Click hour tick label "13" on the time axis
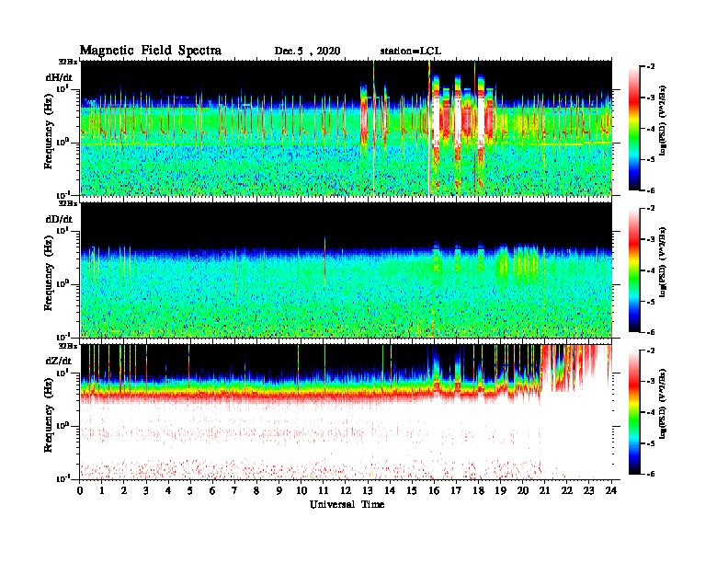The width and height of the screenshot is (728, 563). tap(368, 490)
